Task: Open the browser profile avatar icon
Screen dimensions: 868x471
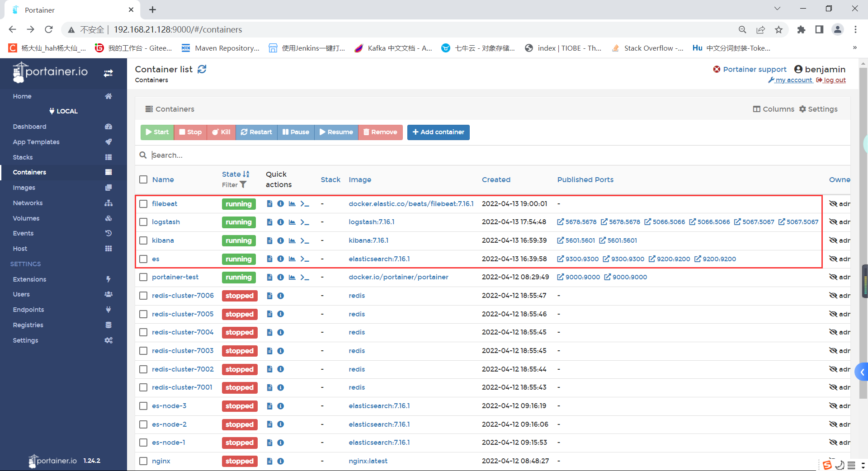Action: click(x=838, y=29)
